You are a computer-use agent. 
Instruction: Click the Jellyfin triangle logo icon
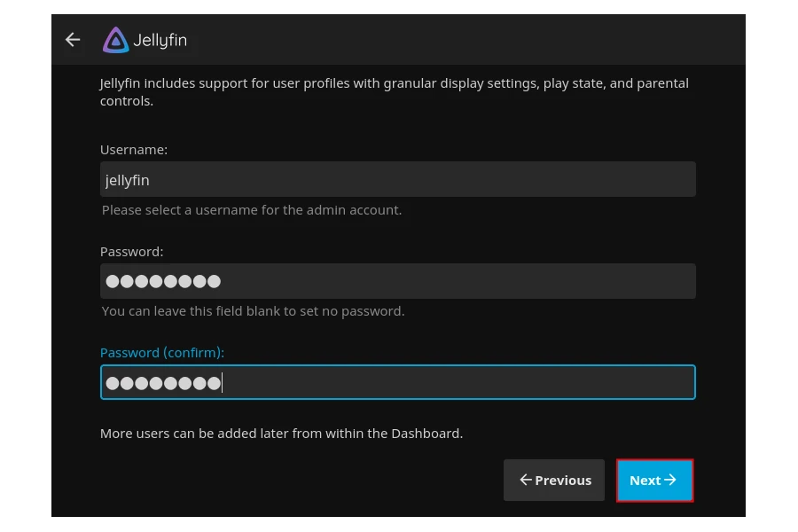tap(115, 40)
